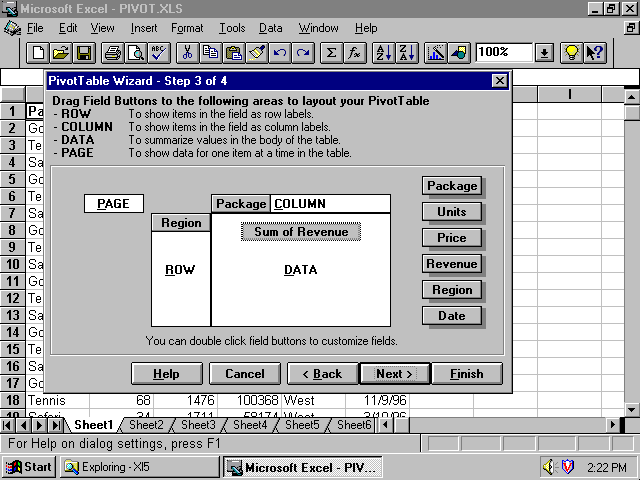Switch to Exploring - Xl5 taskbar window
The image size is (640, 480).
[x=140, y=467]
